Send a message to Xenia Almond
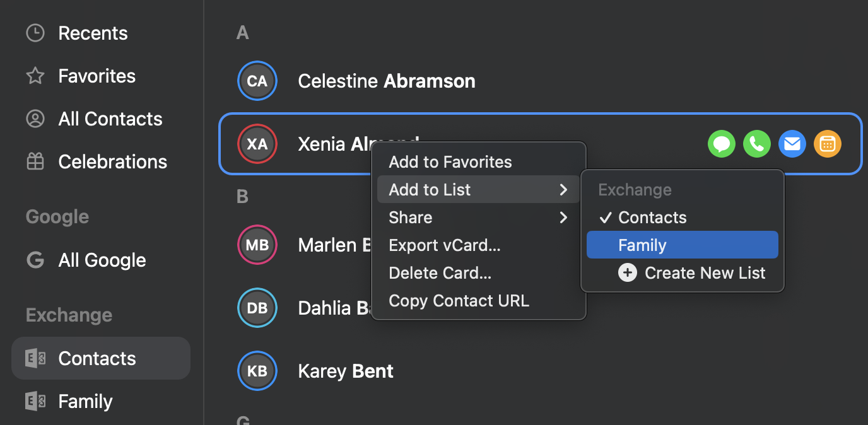868x425 pixels. click(x=722, y=144)
